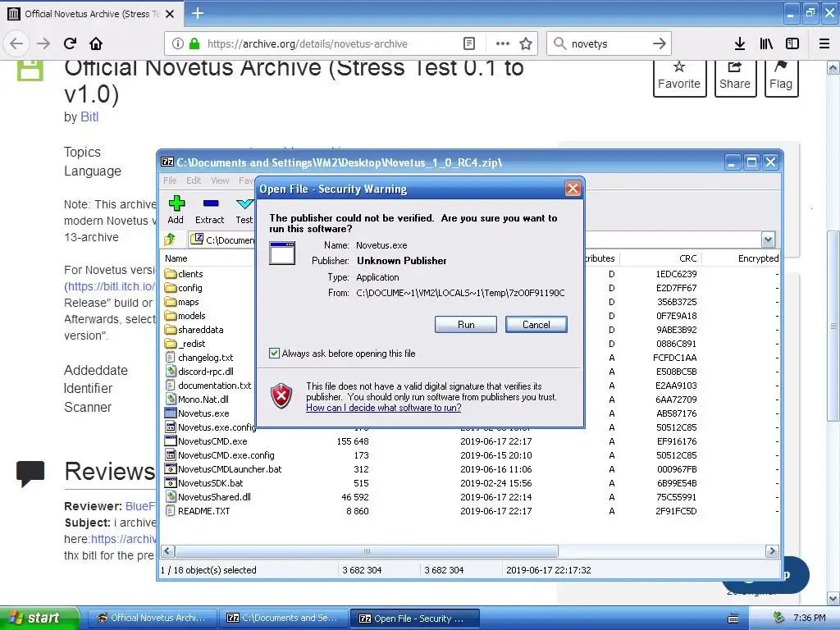Image resolution: width=840 pixels, height=630 pixels.
Task: Click the Firefox back arrow
Action: point(16,43)
